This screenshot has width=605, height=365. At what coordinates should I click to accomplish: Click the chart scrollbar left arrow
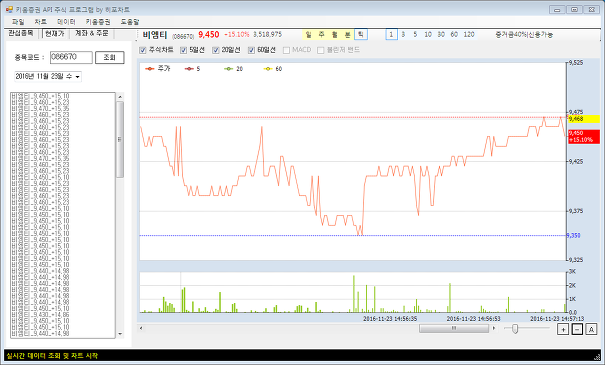coord(141,328)
